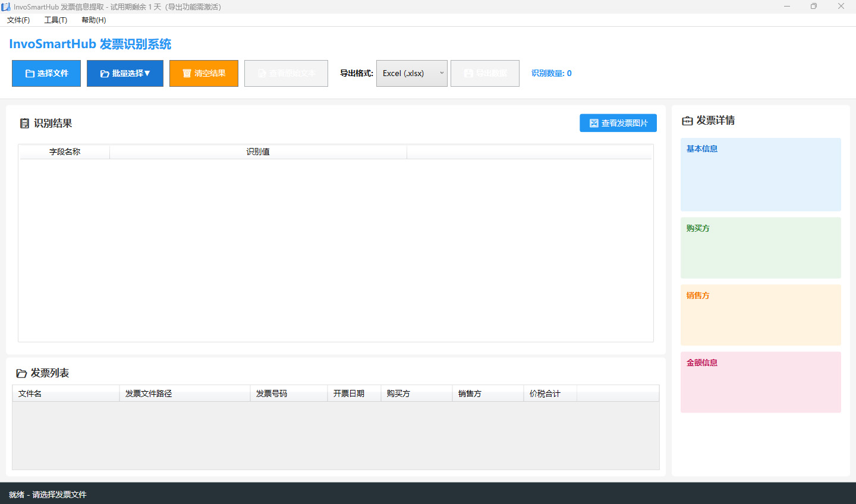Open the 导出格式 Excel format combo box
Image resolution: width=856 pixels, height=504 pixels.
[x=411, y=73]
